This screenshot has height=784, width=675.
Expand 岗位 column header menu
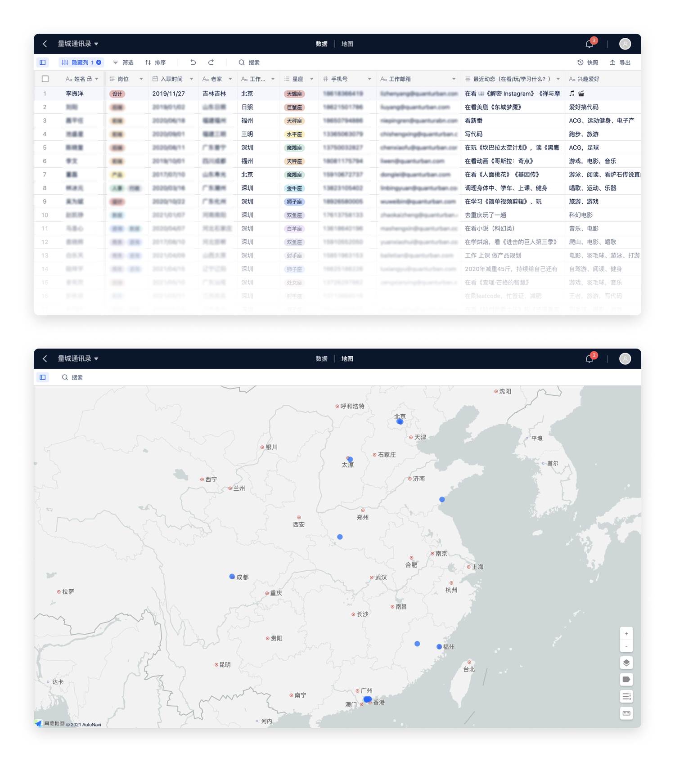[141, 79]
